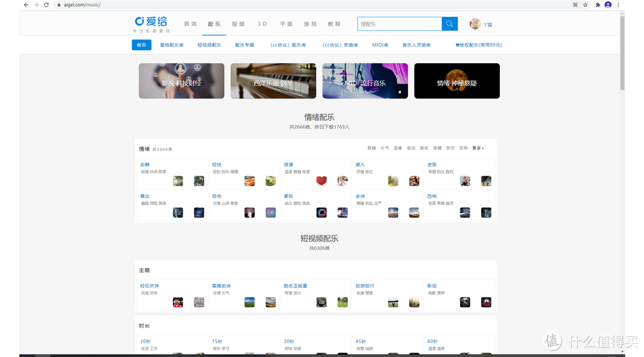Open the 教程 navigation tab
The height and width of the screenshot is (357, 644).
334,24
